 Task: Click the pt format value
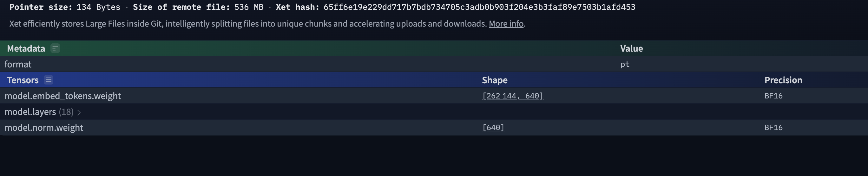pos(625,64)
